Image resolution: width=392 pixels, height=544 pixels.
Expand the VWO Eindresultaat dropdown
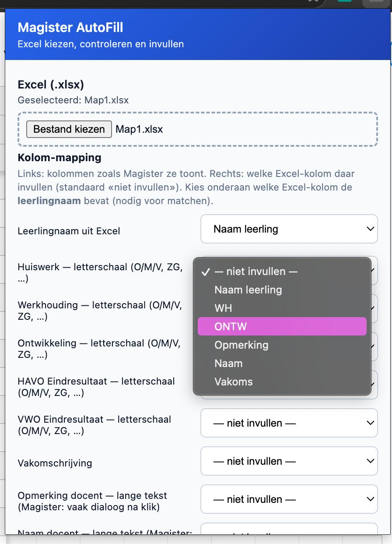click(x=289, y=423)
